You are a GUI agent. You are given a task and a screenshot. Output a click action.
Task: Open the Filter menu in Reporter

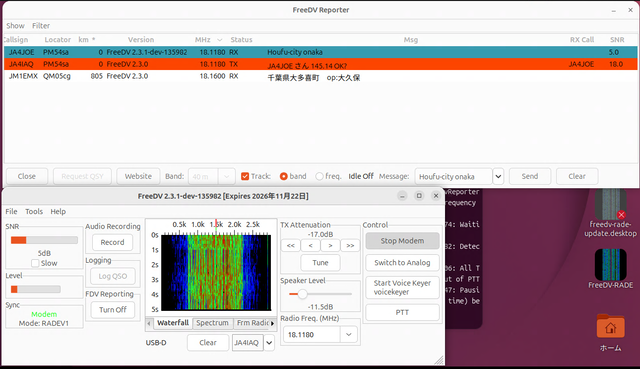(41, 26)
